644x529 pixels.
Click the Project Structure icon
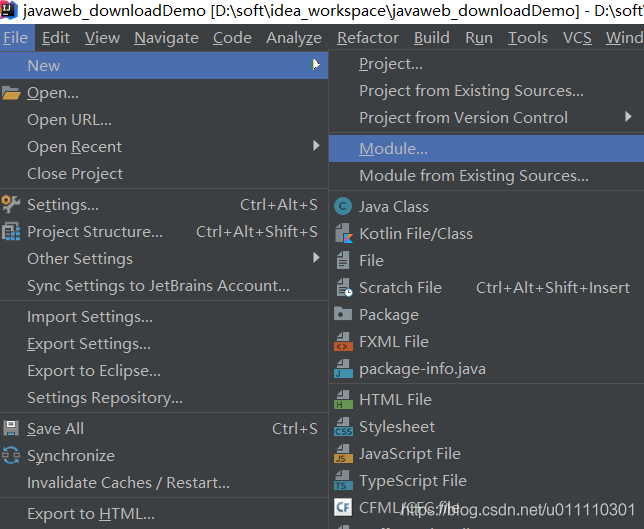point(11,231)
